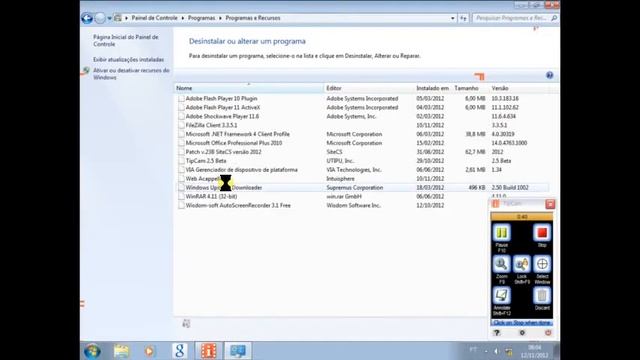The height and width of the screenshot is (360, 640).
Task: Open recent pages dropdown arrow
Action: [x=109, y=18]
